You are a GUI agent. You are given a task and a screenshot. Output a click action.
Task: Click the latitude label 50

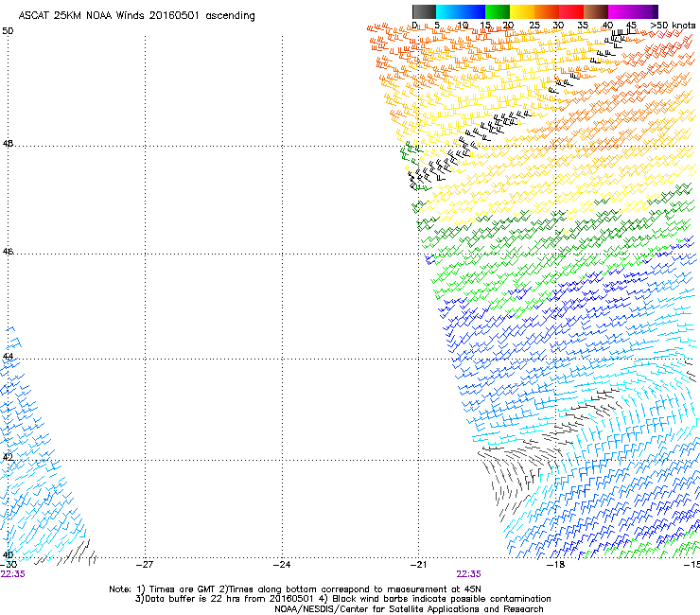click(8, 31)
